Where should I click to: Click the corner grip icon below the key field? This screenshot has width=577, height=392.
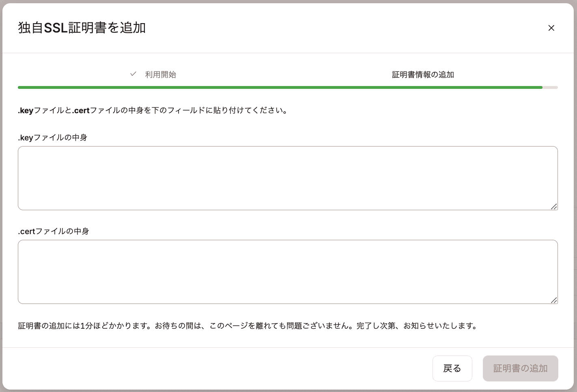click(x=555, y=207)
